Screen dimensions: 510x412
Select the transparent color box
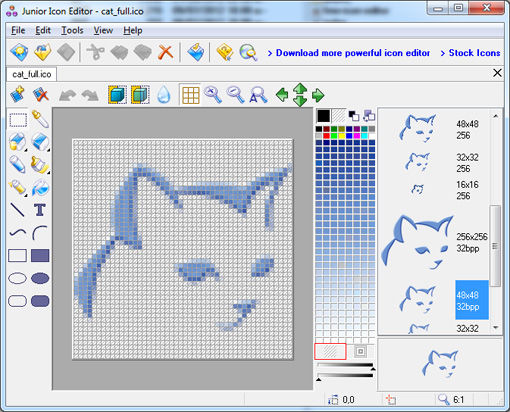[x=330, y=352]
